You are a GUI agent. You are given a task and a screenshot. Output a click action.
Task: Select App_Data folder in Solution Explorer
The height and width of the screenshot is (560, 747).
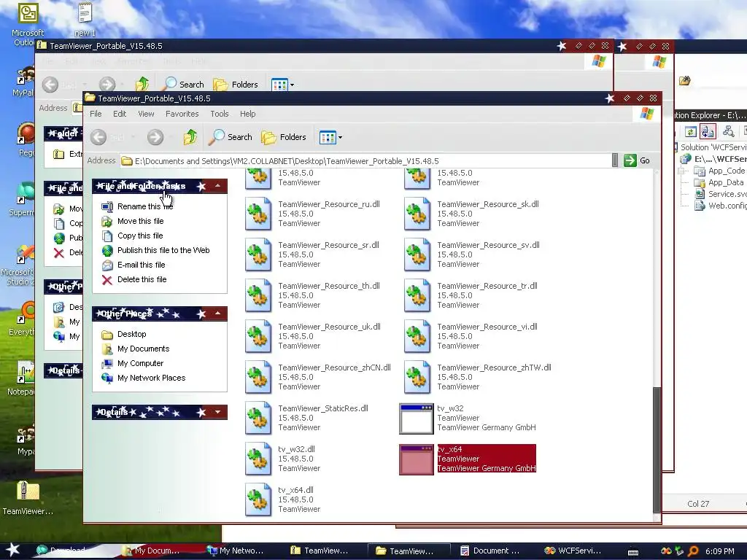pyautogui.click(x=719, y=182)
